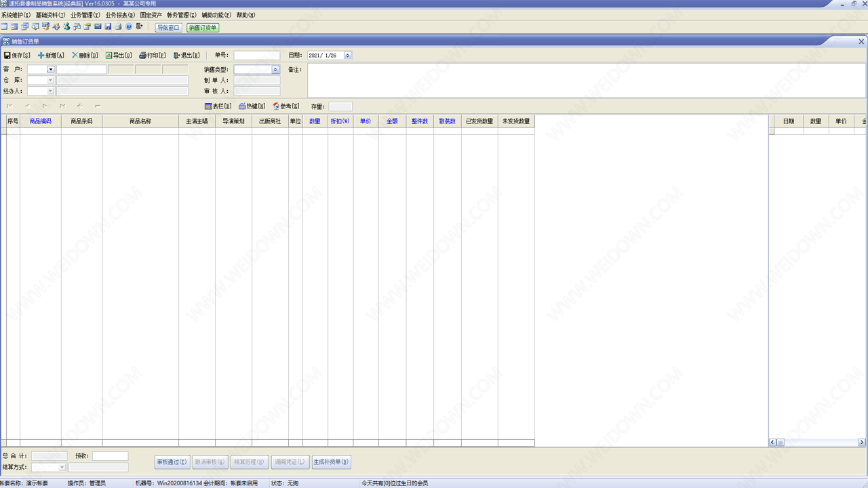Click the exit door icon in main toolbar

click(x=139, y=27)
